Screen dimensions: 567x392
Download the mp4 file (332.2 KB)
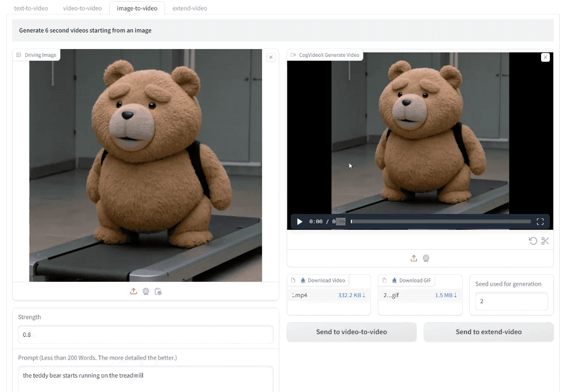coord(351,295)
